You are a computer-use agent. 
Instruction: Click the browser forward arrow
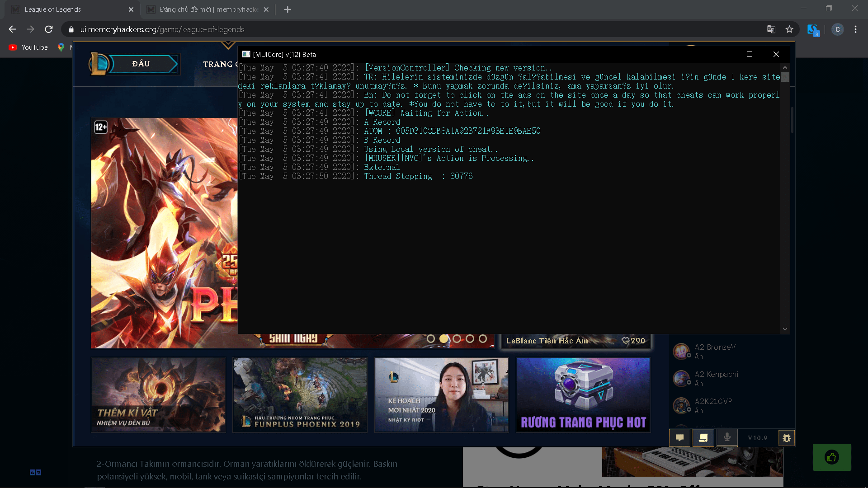[30, 29]
